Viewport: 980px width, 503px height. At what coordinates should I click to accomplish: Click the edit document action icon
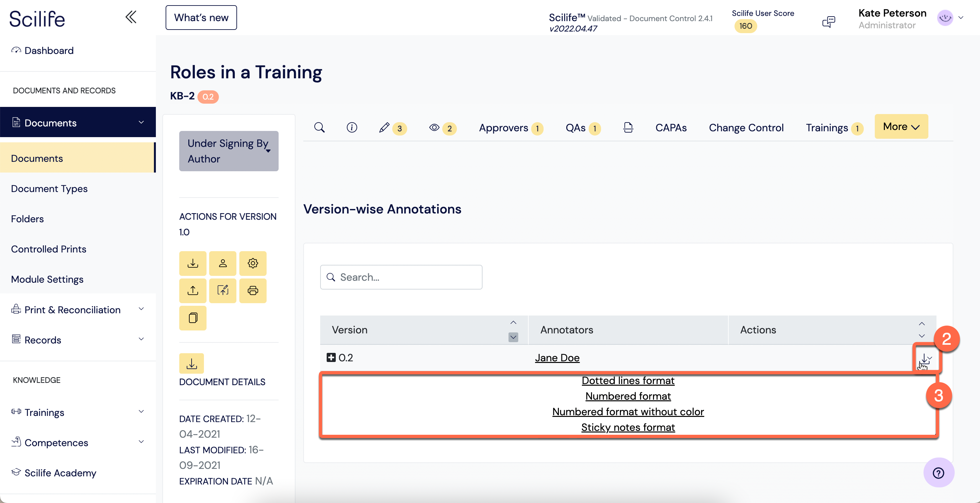tap(223, 290)
